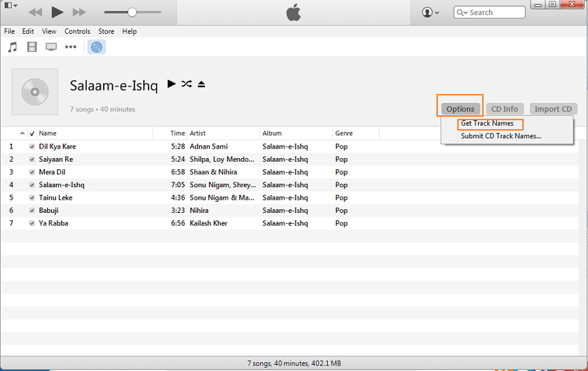Toggle checkbox for Mera Dil track
588x371 pixels.
(x=32, y=172)
